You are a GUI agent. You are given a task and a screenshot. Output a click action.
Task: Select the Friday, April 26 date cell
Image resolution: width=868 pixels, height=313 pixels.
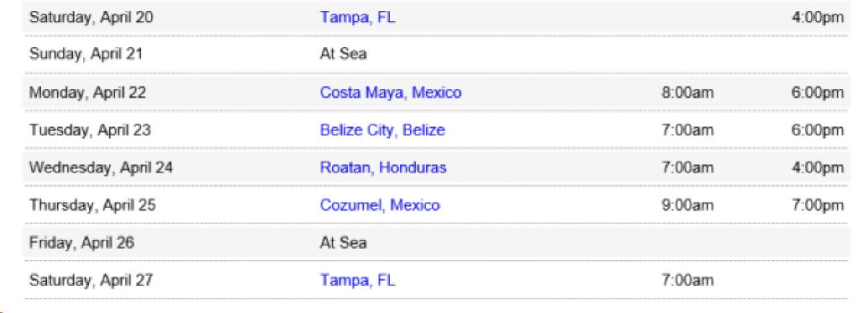tap(82, 242)
